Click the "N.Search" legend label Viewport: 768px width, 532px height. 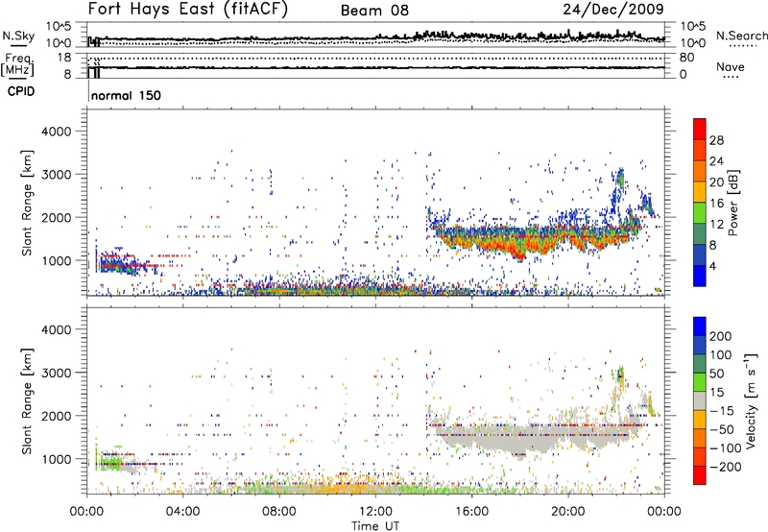click(741, 36)
